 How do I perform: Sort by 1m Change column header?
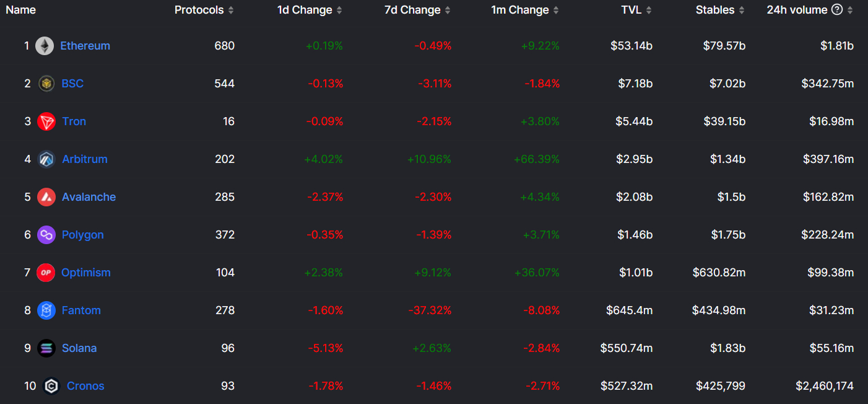520,10
